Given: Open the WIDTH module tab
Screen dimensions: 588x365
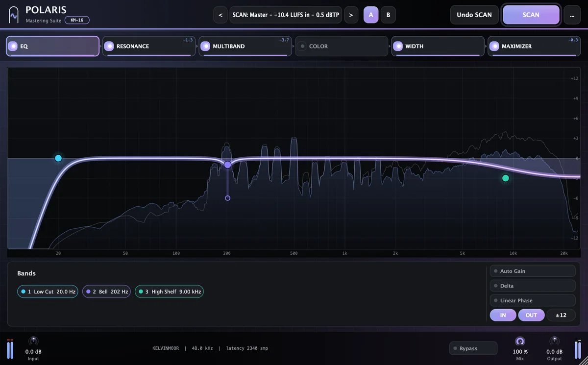Looking at the screenshot, I should 438,46.
